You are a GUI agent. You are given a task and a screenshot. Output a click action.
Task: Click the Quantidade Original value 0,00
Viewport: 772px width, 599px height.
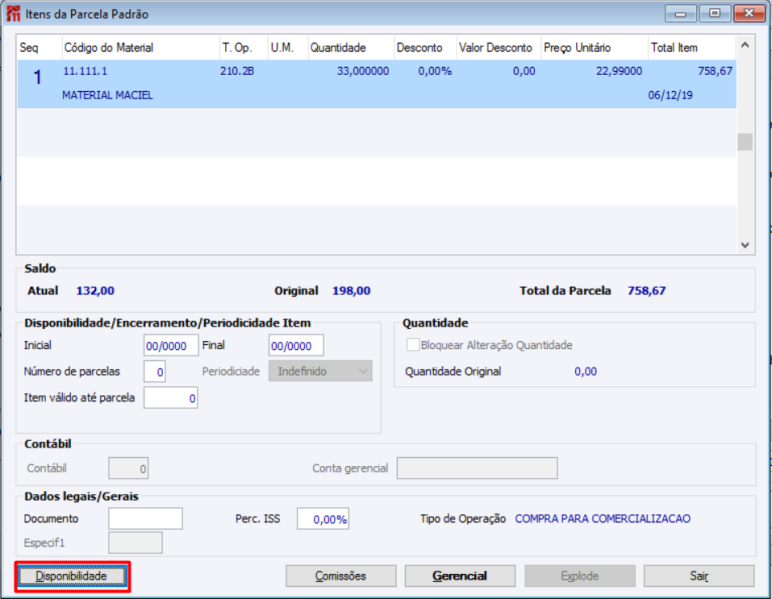(585, 372)
